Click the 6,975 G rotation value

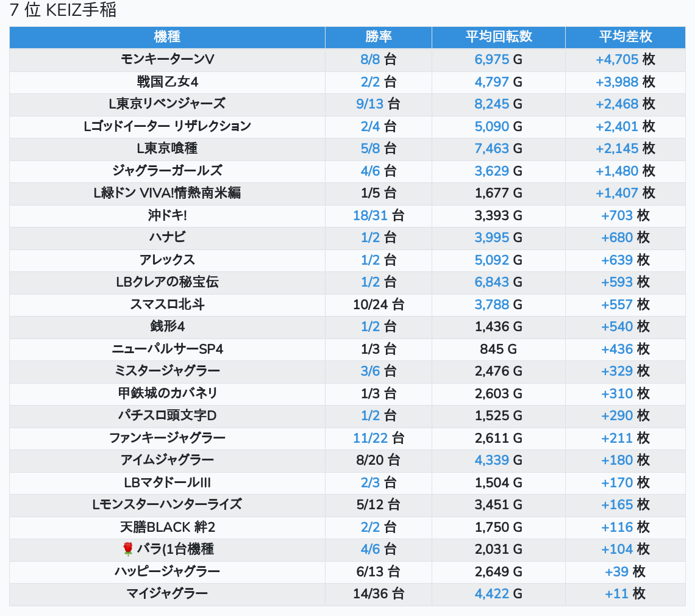click(x=499, y=59)
